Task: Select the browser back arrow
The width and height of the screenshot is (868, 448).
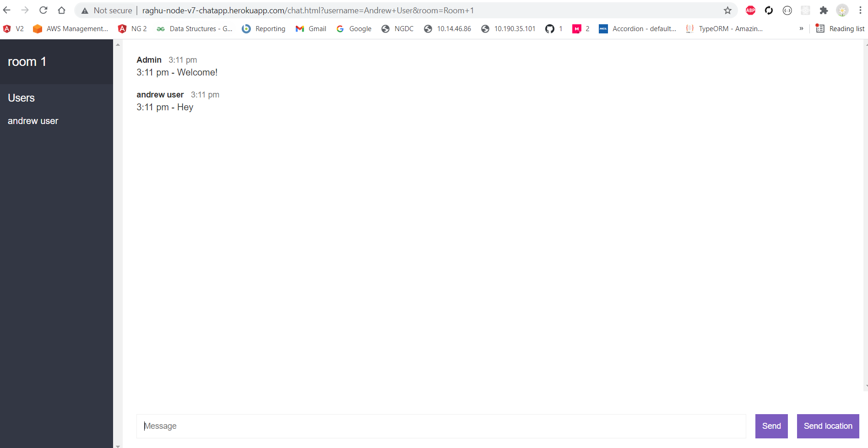Action: point(7,10)
